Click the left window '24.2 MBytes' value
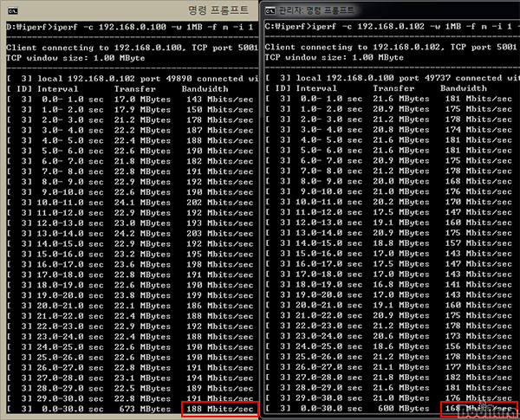This screenshot has width=520, height=420. [x=143, y=234]
